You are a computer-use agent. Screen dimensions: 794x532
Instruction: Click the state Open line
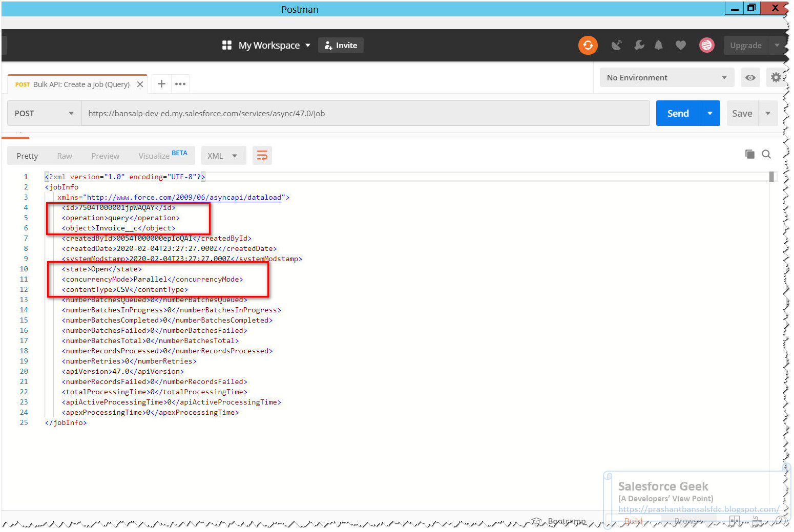pyautogui.click(x=101, y=269)
